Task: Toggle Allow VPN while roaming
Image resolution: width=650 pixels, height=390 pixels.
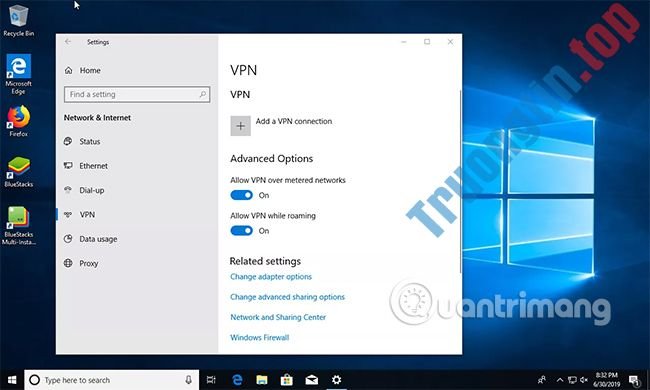Action: (x=241, y=231)
